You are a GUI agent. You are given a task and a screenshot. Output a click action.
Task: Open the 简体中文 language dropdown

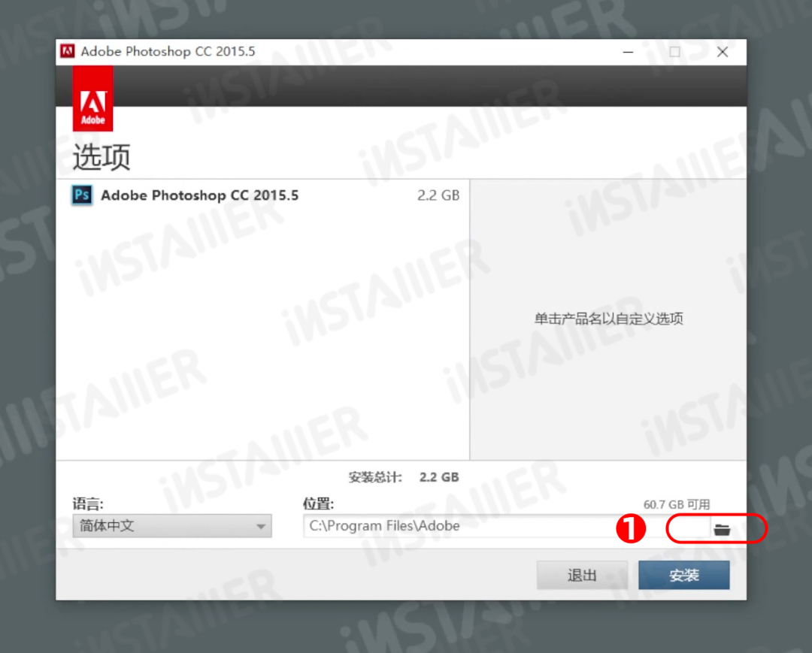(172, 526)
